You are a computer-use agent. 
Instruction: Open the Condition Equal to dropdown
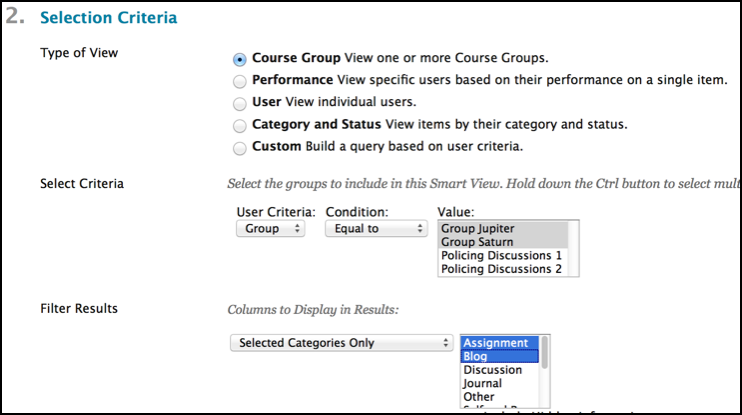[x=375, y=228]
